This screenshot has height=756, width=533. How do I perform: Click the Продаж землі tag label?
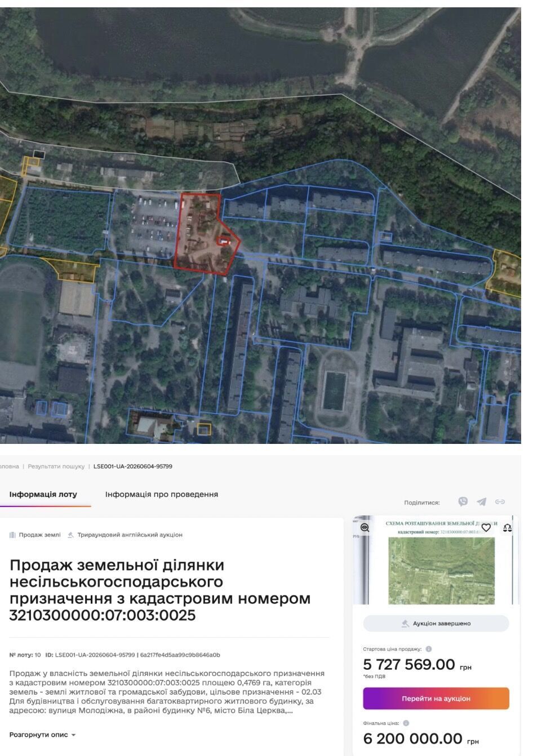pos(40,535)
